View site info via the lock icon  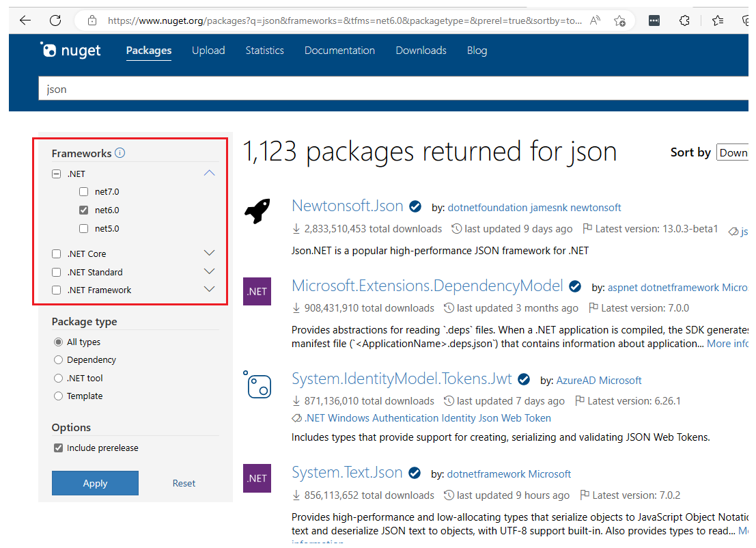pos(92,20)
